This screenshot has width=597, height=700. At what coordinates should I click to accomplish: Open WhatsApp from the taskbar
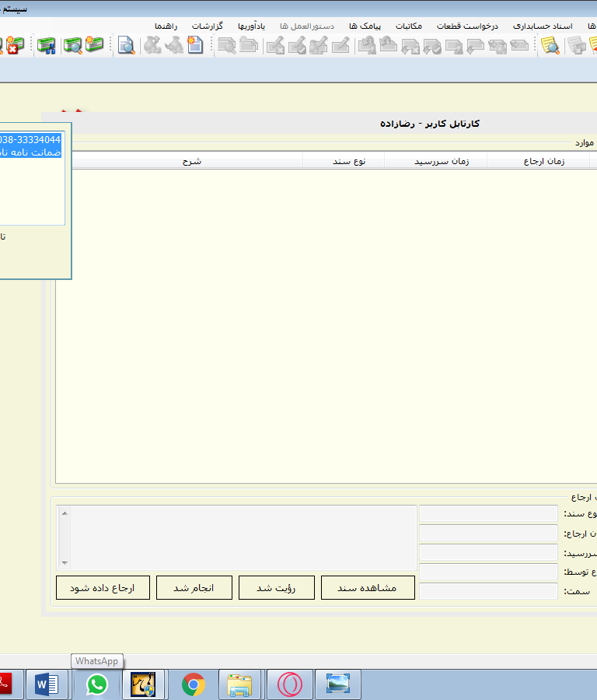96,684
